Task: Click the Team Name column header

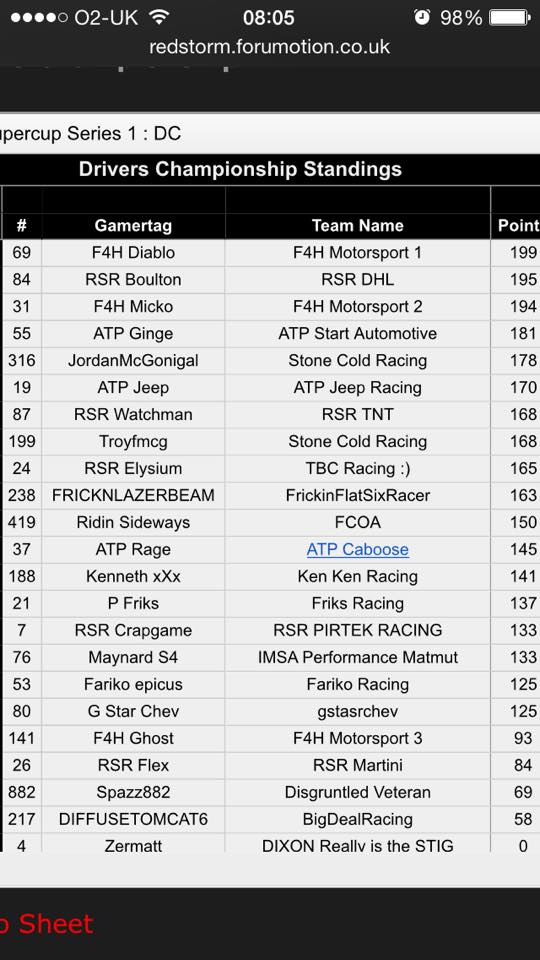Action: (358, 226)
